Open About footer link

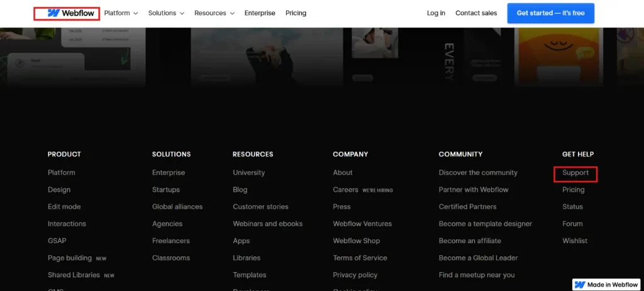click(343, 172)
